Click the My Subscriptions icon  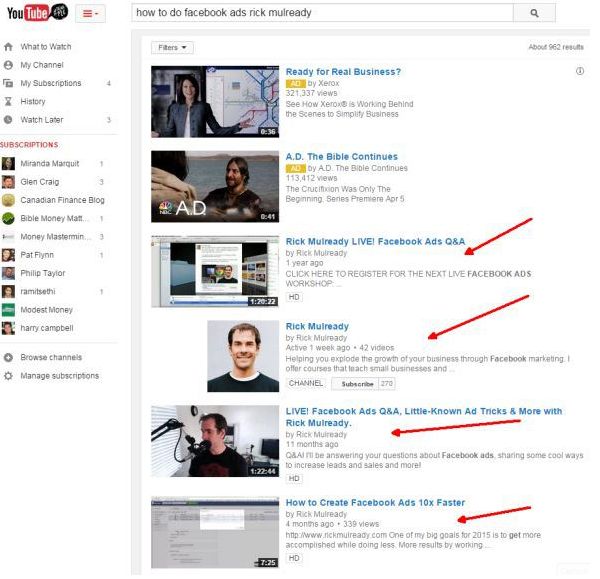pos(8,83)
